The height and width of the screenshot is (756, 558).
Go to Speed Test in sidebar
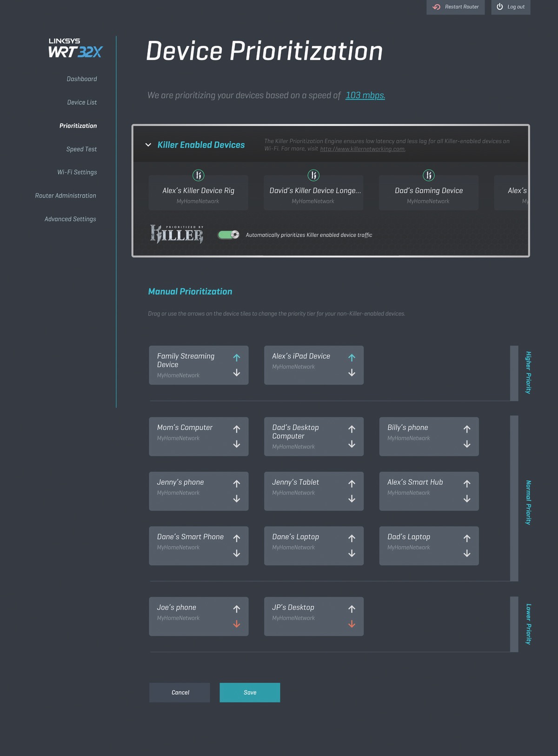pos(81,149)
